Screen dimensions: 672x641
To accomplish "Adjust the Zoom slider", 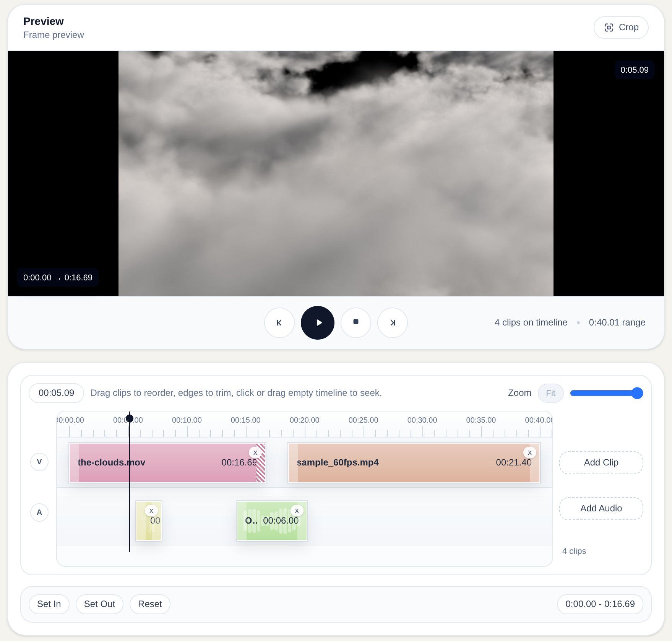I will point(607,393).
